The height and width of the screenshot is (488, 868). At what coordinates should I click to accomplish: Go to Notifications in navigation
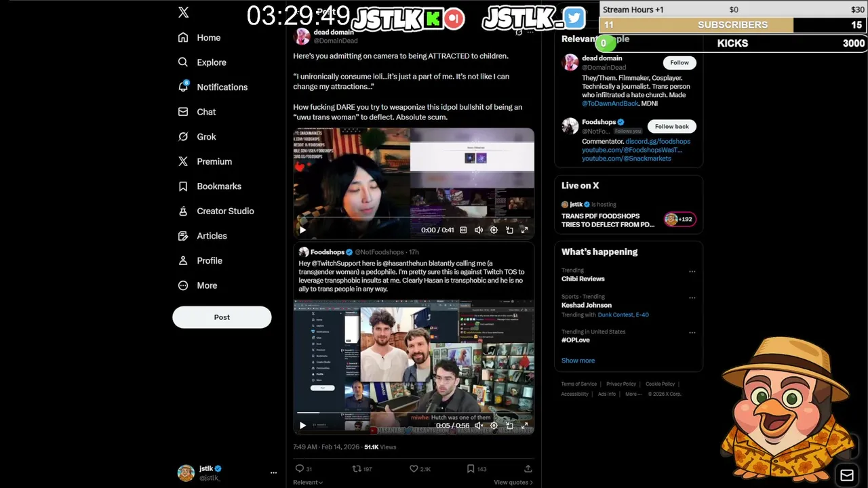222,87
